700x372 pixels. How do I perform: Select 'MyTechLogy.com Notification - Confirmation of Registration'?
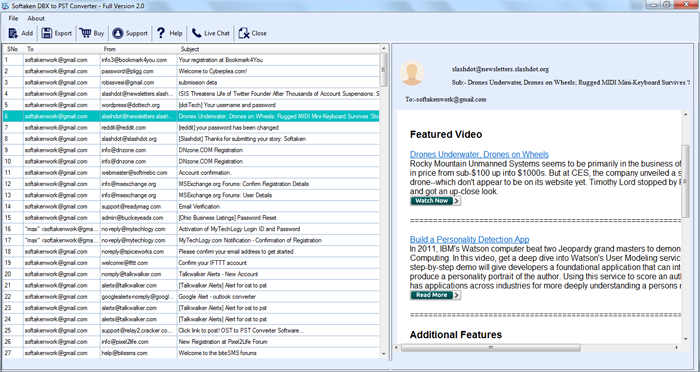pos(191,240)
